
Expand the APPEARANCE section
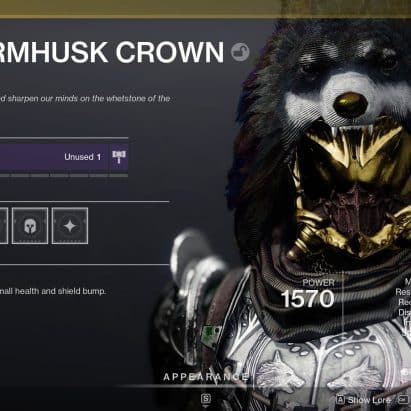(x=206, y=377)
